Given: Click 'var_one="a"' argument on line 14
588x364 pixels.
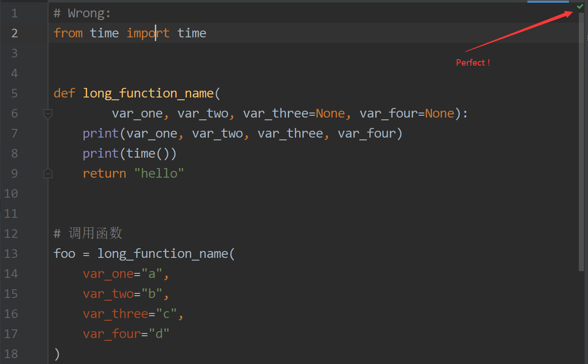Looking at the screenshot, I should (123, 274).
